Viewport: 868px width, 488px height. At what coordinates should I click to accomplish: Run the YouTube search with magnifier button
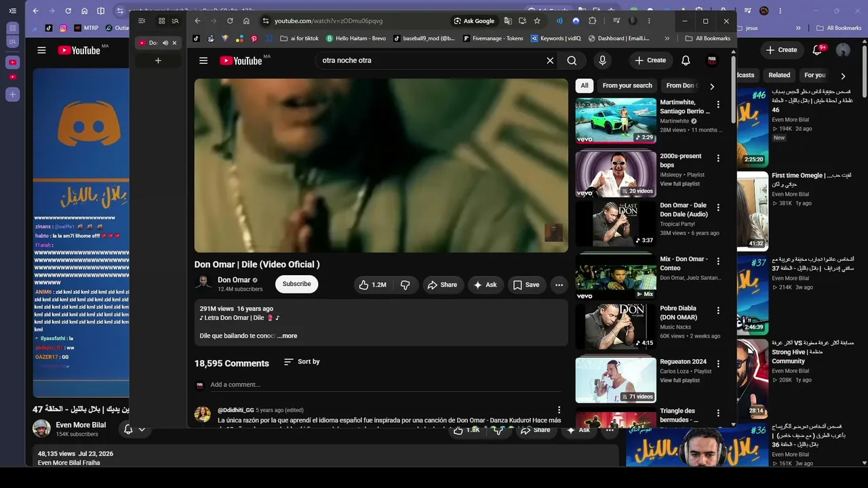572,60
